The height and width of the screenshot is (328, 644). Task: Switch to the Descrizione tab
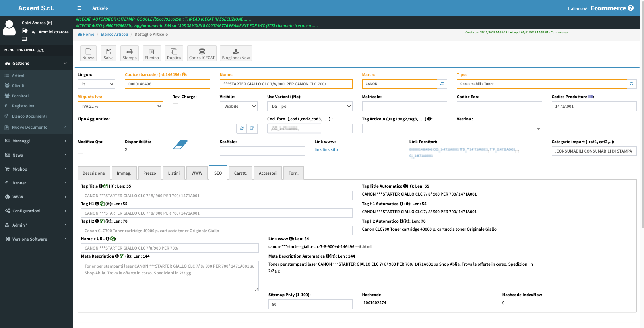(94, 173)
